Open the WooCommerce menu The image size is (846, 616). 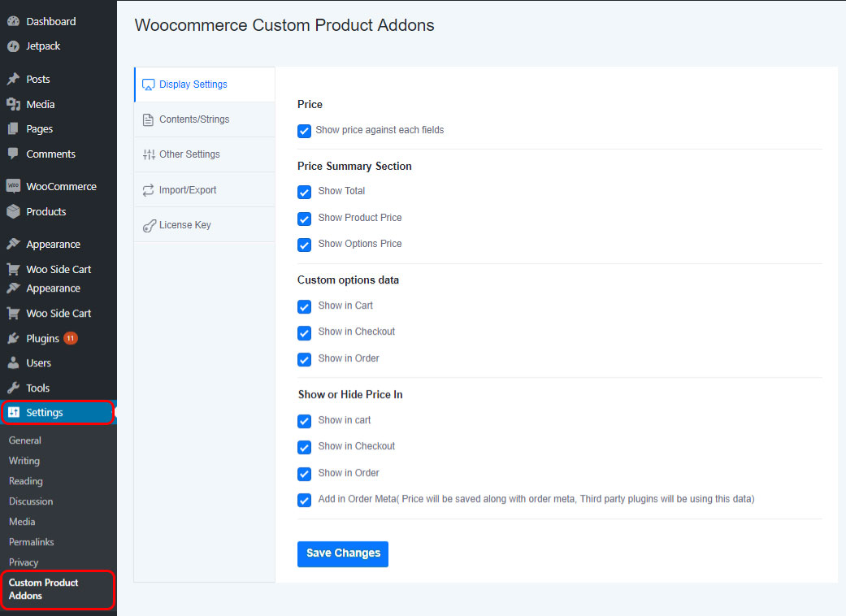(x=59, y=186)
